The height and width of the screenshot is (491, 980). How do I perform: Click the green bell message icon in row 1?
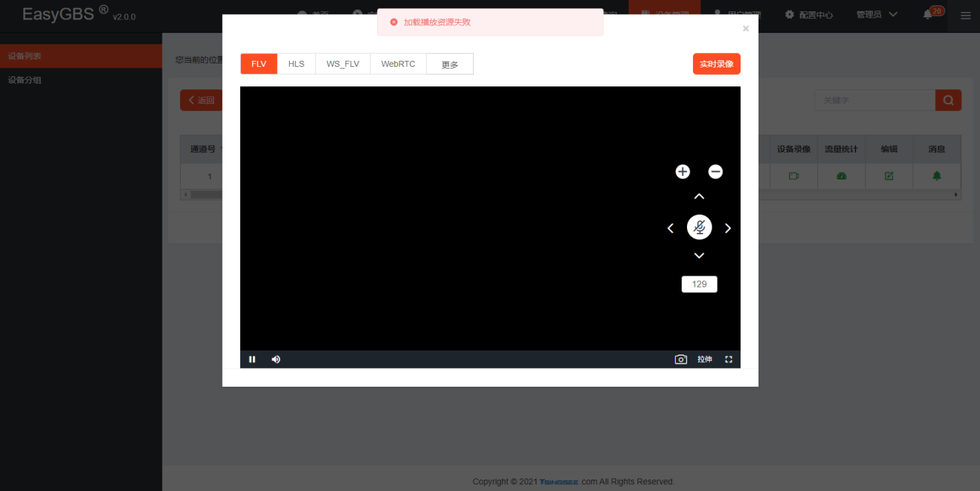click(x=937, y=176)
